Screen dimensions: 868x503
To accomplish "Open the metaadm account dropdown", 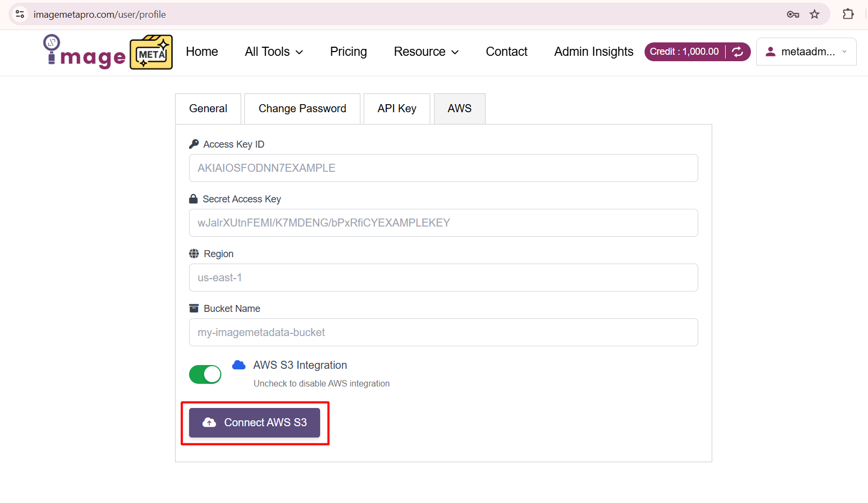I will 806,52.
